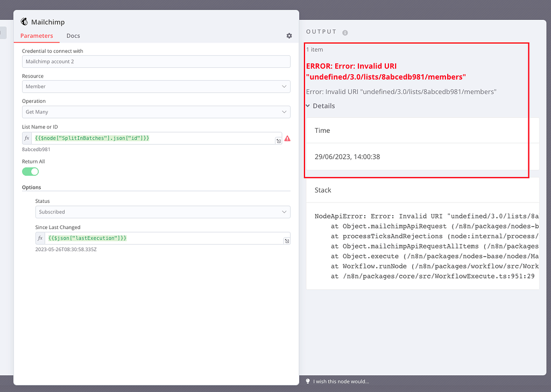The height and width of the screenshot is (392, 551).
Task: Click the warning triangle next to List field
Action: click(x=287, y=138)
